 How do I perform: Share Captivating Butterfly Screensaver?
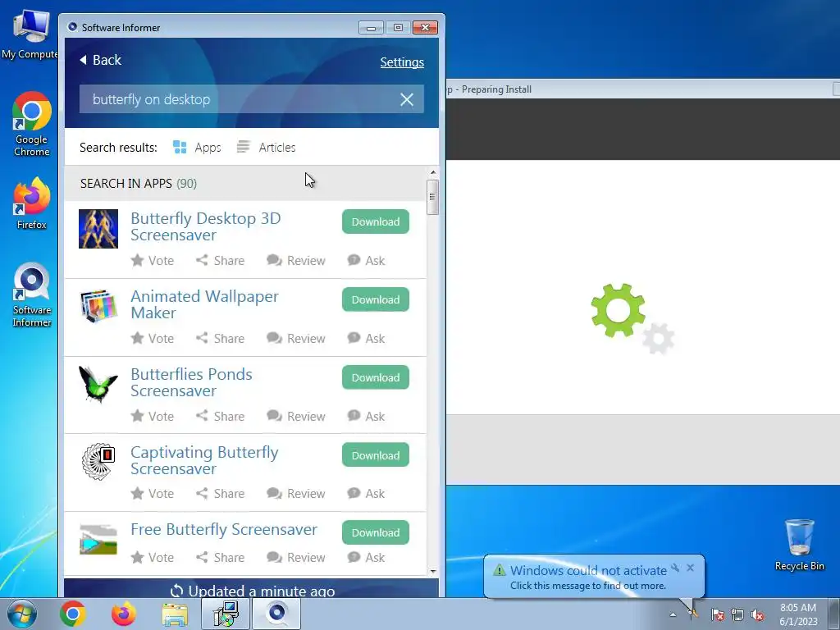tap(220, 493)
